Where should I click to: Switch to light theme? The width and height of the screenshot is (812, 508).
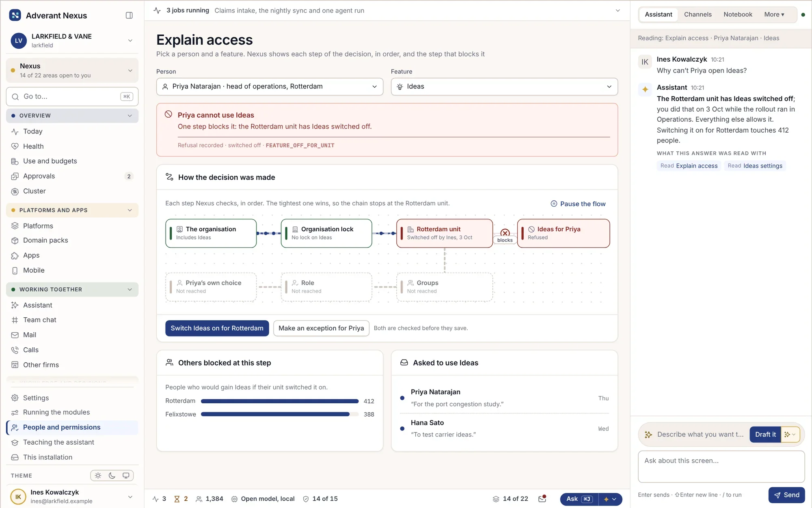point(98,476)
